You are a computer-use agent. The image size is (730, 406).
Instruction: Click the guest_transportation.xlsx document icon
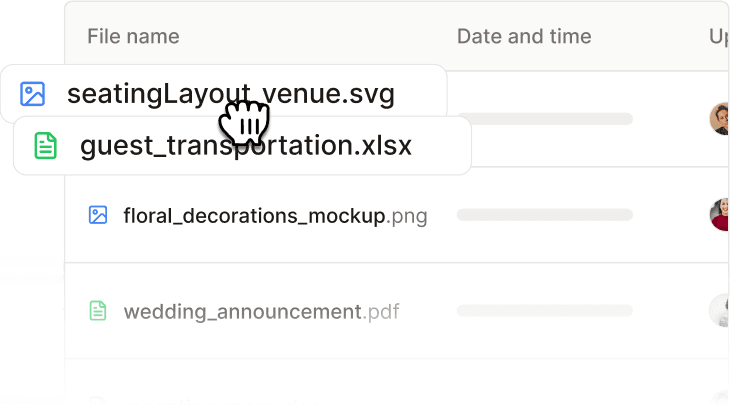coord(46,145)
